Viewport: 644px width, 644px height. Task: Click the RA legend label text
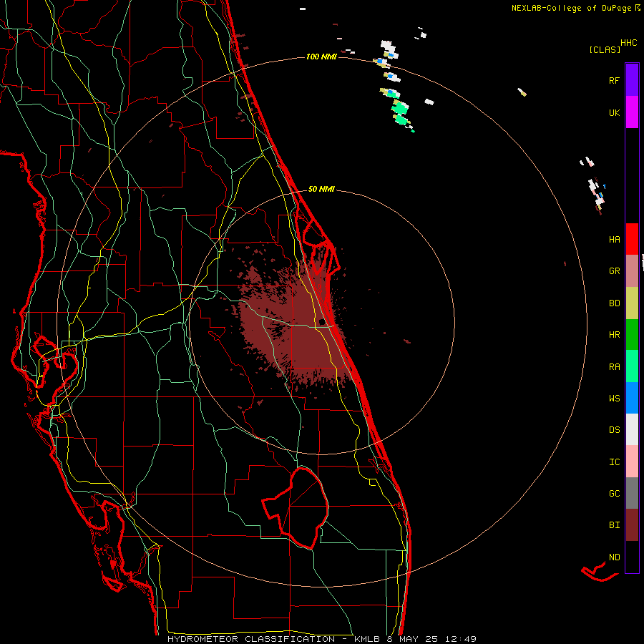pos(614,367)
